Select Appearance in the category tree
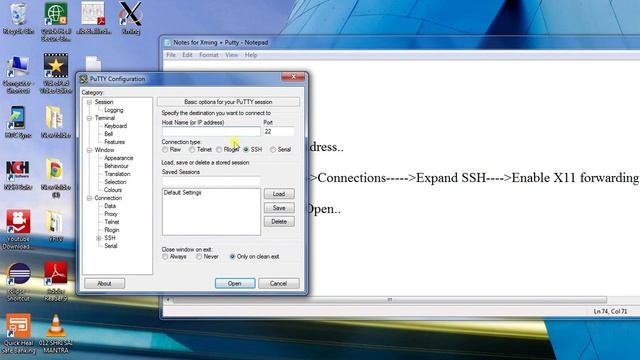This screenshot has width=640, height=360. (x=118, y=158)
